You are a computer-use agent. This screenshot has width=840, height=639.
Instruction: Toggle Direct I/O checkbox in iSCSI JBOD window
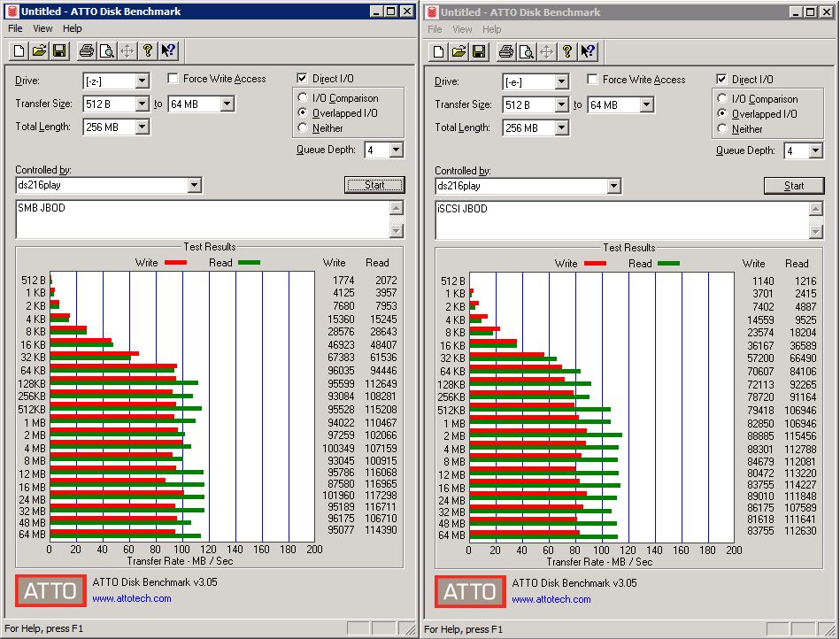click(721, 80)
